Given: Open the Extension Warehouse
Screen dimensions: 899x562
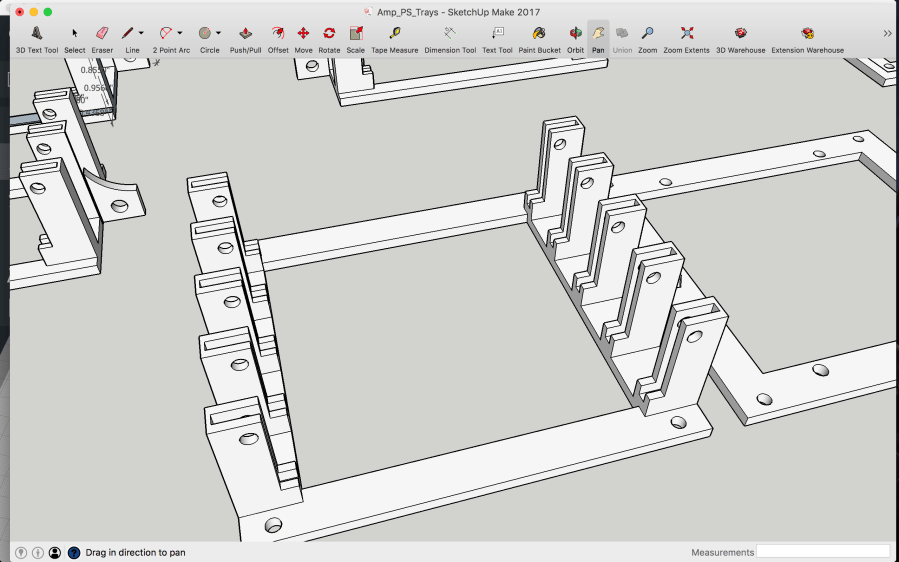Looking at the screenshot, I should tap(807, 34).
